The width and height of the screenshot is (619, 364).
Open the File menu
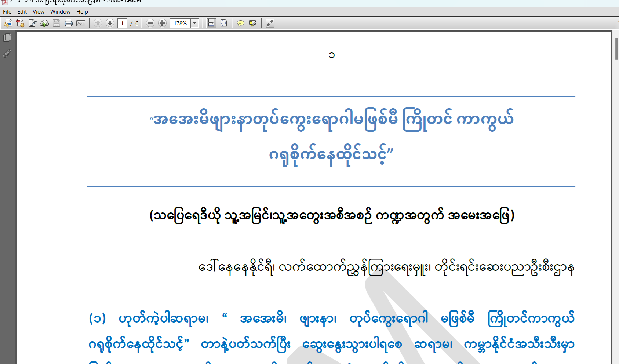click(x=7, y=12)
